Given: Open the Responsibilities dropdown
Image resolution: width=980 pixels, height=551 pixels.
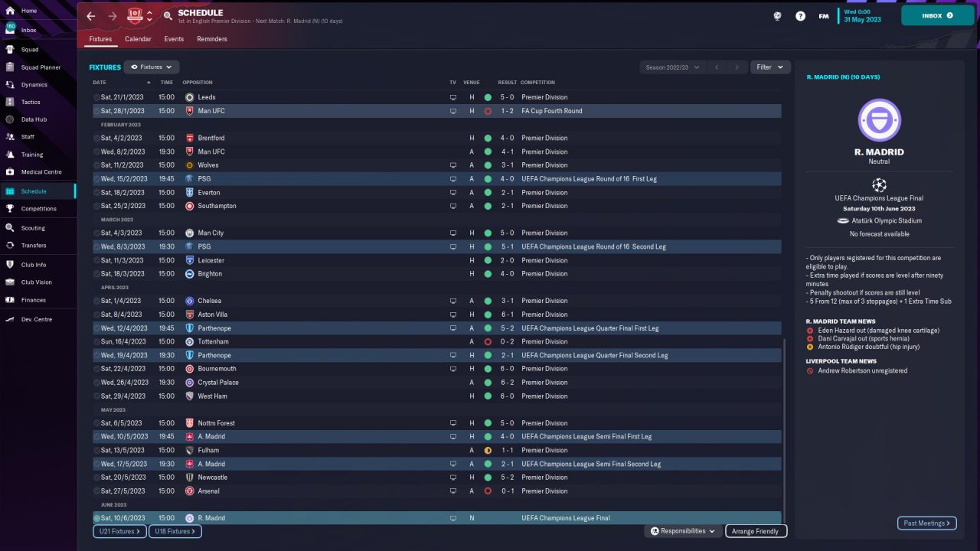Looking at the screenshot, I should point(683,531).
